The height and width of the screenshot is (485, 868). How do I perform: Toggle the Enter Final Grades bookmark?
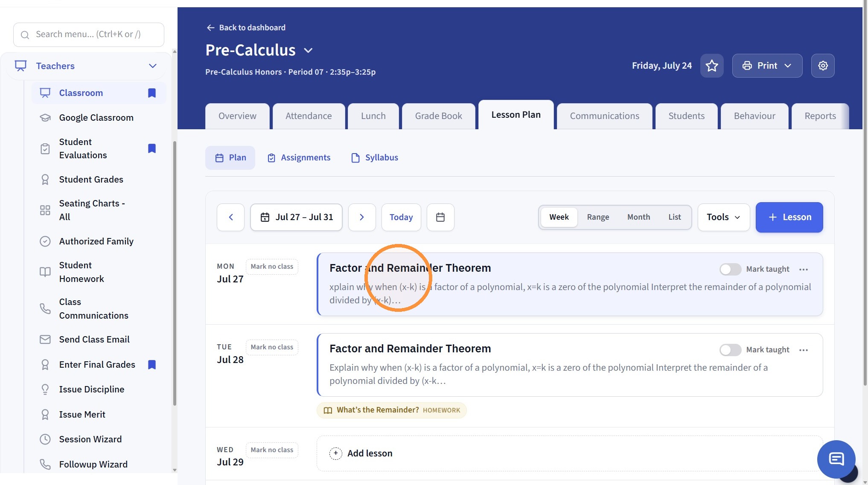click(x=152, y=365)
